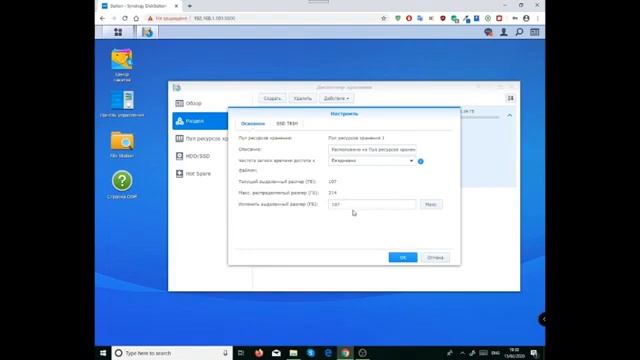This screenshot has height=360, width=640.
Task: Open a new browser tab
Action: pos(189,6)
